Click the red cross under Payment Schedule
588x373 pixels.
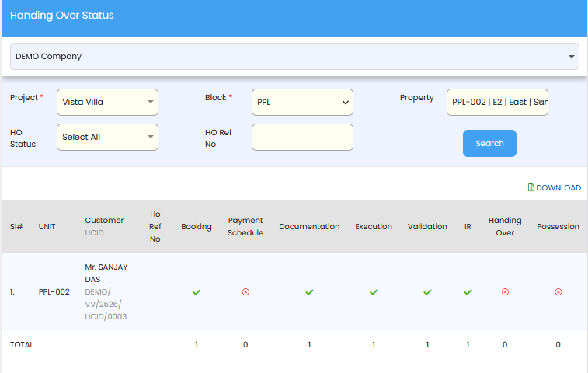click(x=245, y=292)
